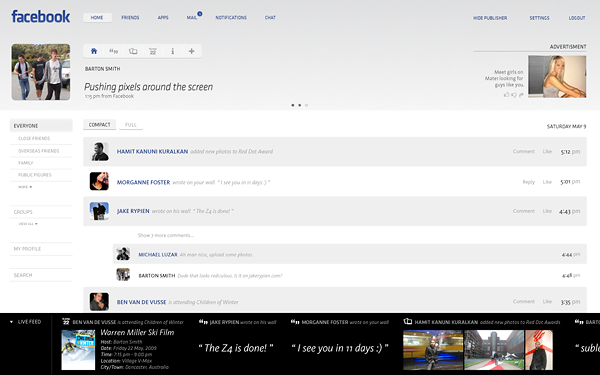Click the share arrow icon on the advertisement
The height and width of the screenshot is (375, 600).
(521, 95)
